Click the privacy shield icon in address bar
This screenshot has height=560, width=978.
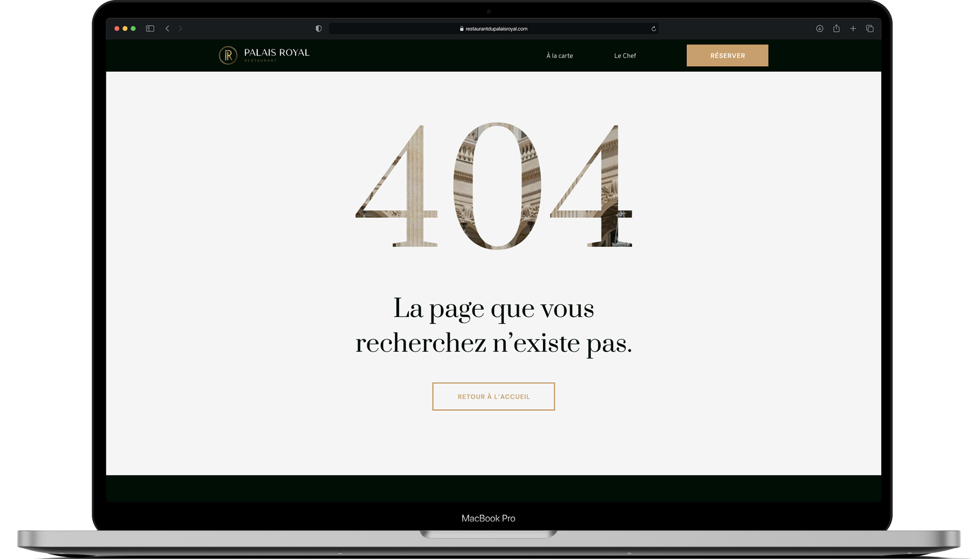pyautogui.click(x=318, y=29)
